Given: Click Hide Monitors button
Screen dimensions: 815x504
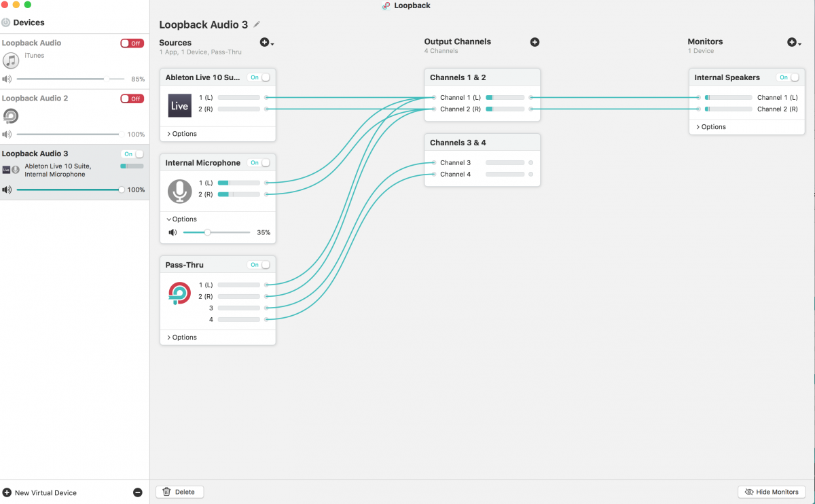Looking at the screenshot, I should click(x=772, y=492).
